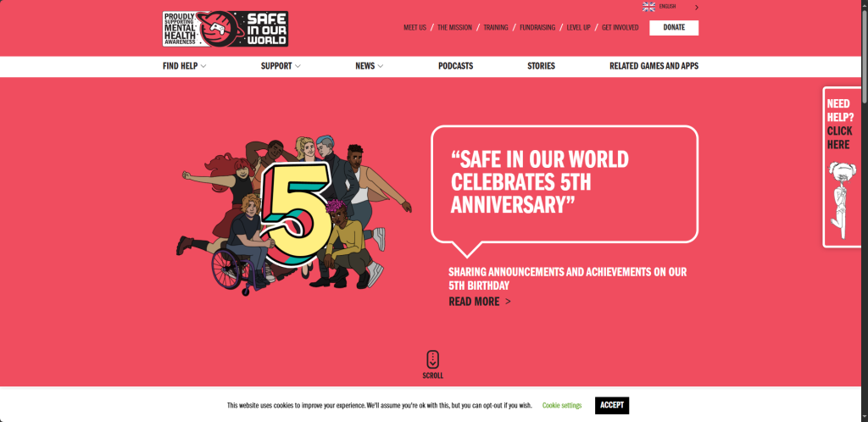Expand the language selector arrow
Screen dimensions: 868x422
pyautogui.click(x=697, y=7)
